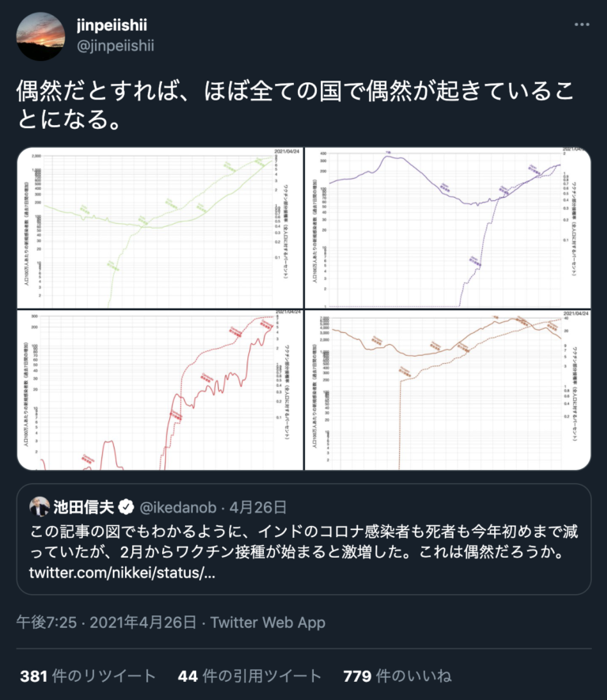Click the @jinpeiishii handle
Screen dimensions: 607x700
click(115, 46)
